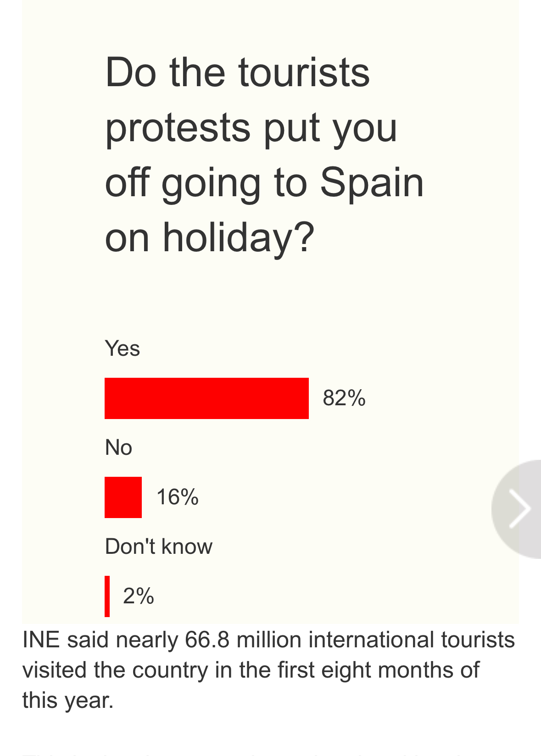Click the words visited the country

115,670
